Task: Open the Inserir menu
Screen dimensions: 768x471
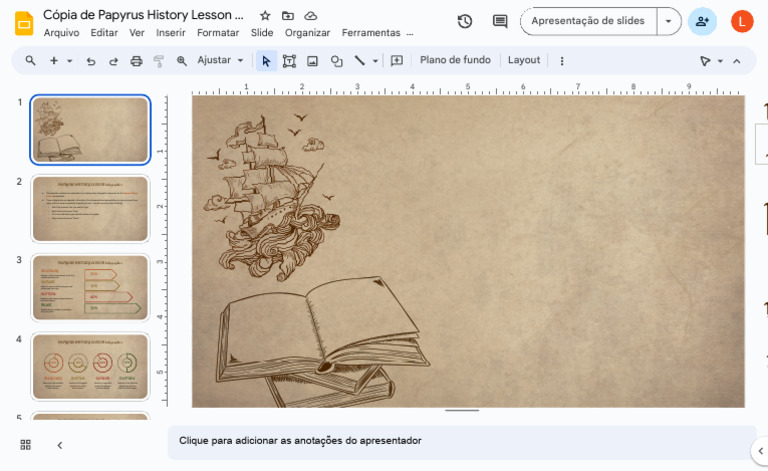Action: tap(170, 33)
